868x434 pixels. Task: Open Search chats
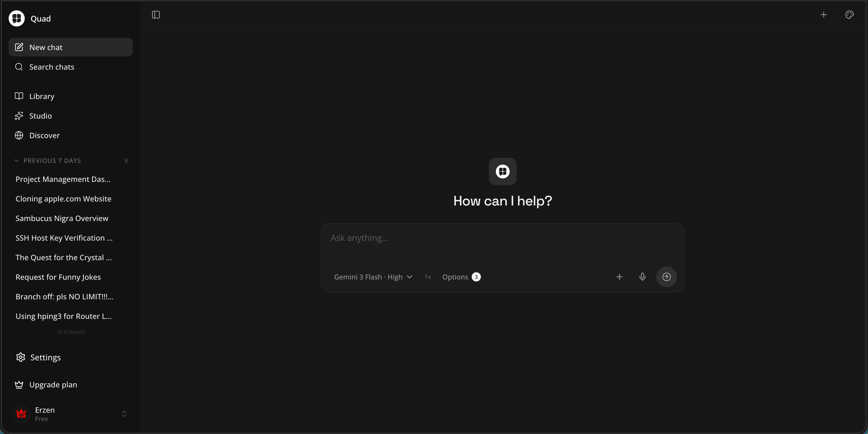click(x=51, y=67)
